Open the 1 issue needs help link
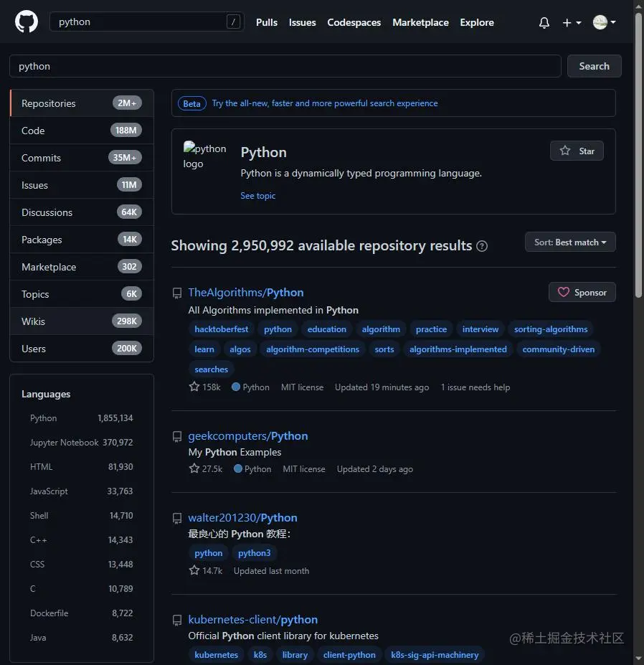 pyautogui.click(x=475, y=387)
